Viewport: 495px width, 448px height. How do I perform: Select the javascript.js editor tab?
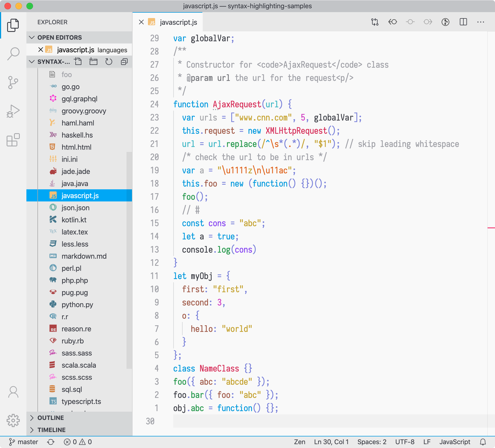(x=178, y=22)
